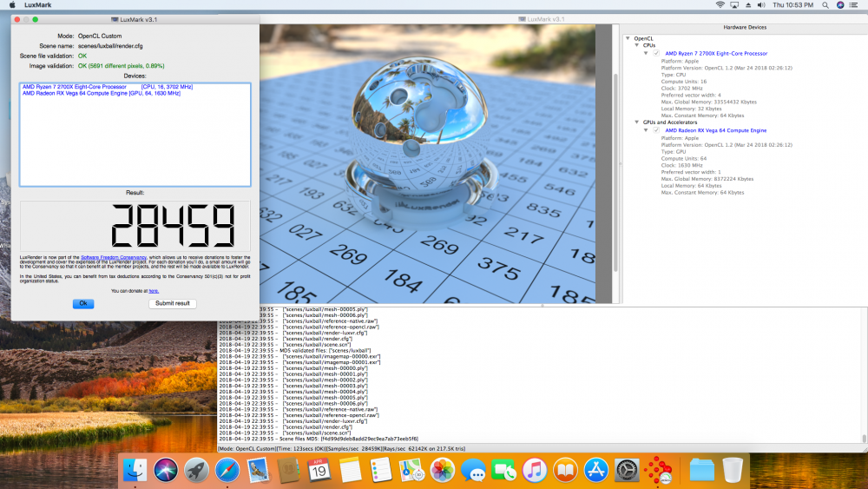Click Hardware Devices panel title
The width and height of the screenshot is (868, 489).
click(x=745, y=27)
